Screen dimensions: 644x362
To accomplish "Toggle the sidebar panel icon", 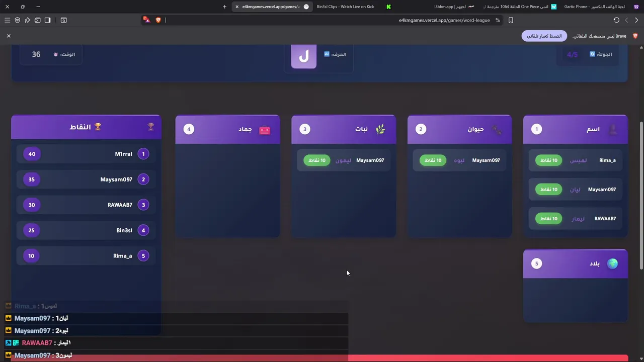I will (47, 20).
